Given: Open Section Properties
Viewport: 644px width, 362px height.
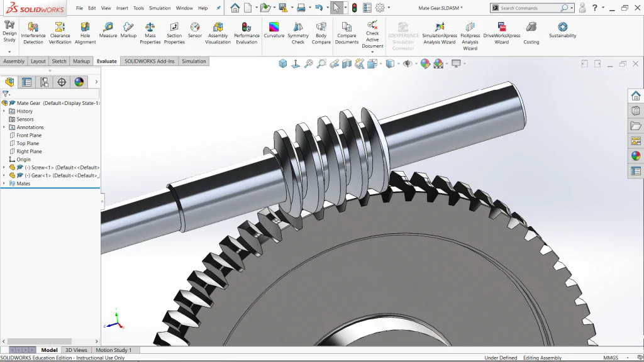Looking at the screenshot, I should (174, 33).
